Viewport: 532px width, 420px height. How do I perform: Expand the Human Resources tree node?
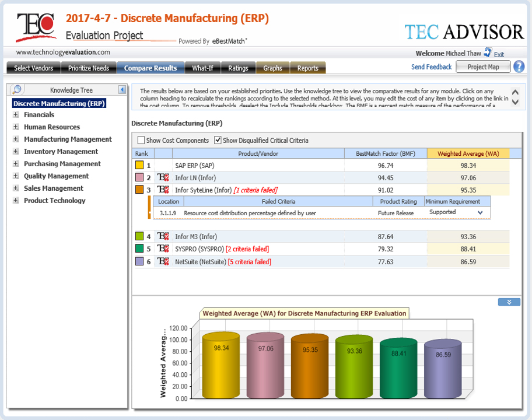tap(16, 127)
